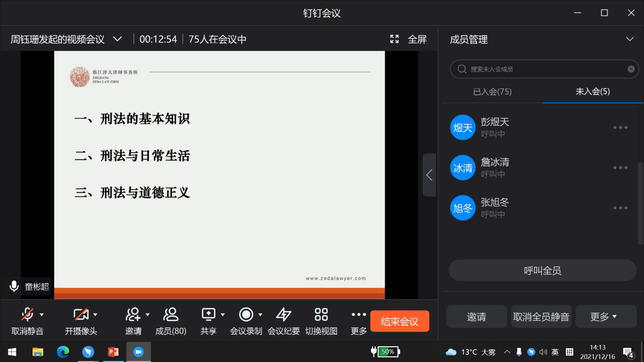Expand the microphone options arrow
This screenshot has height=362, width=644.
tap(42, 315)
